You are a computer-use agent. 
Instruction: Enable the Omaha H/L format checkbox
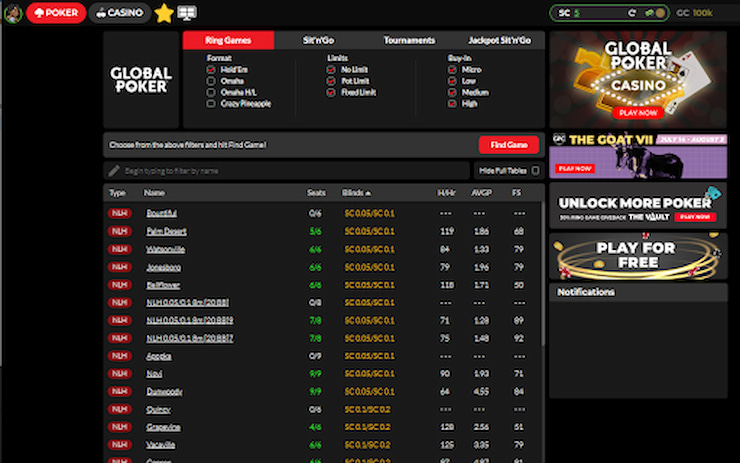point(210,93)
